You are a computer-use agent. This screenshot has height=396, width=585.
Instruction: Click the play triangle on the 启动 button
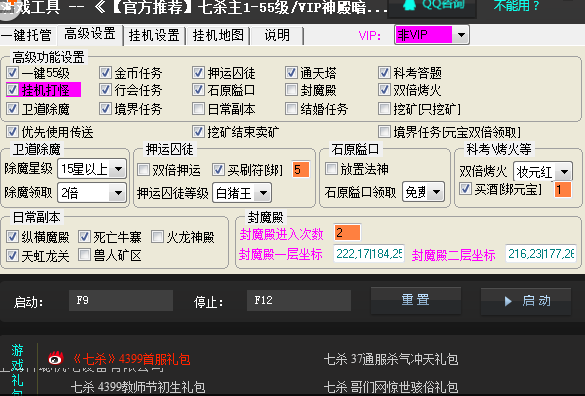tap(508, 301)
